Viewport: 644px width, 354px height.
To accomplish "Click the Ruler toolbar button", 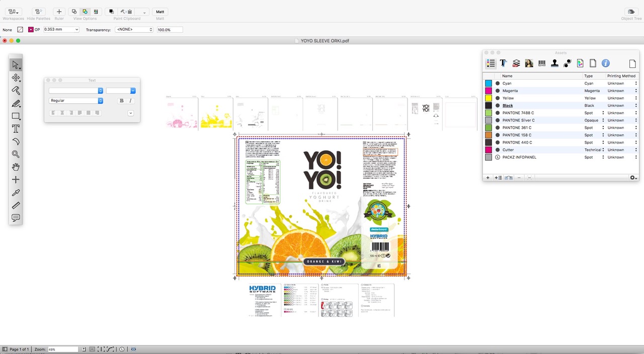I will (x=59, y=12).
